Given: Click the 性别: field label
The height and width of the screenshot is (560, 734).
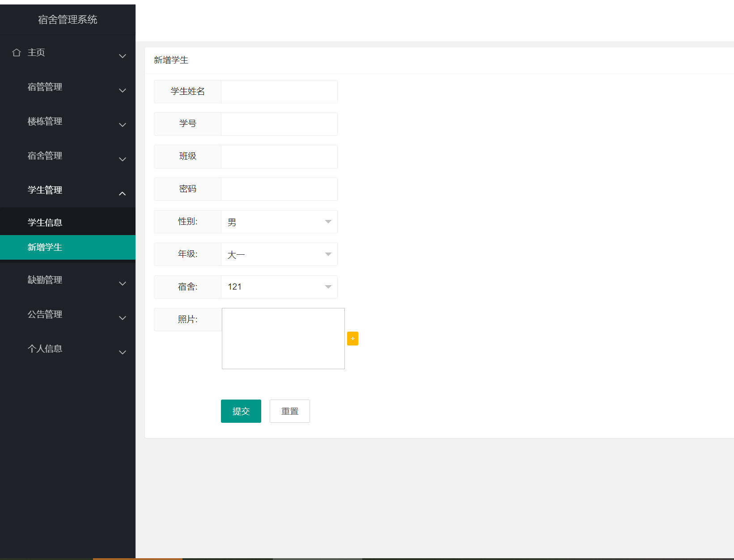Looking at the screenshot, I should point(188,222).
